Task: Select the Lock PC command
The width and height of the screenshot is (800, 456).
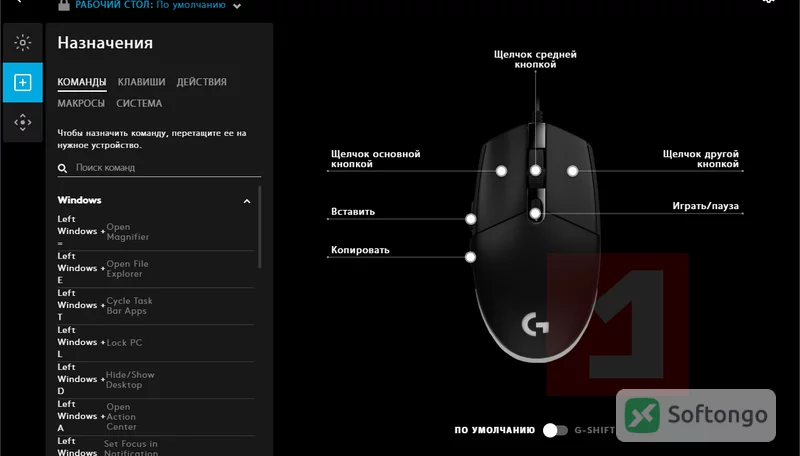Action: pos(156,342)
